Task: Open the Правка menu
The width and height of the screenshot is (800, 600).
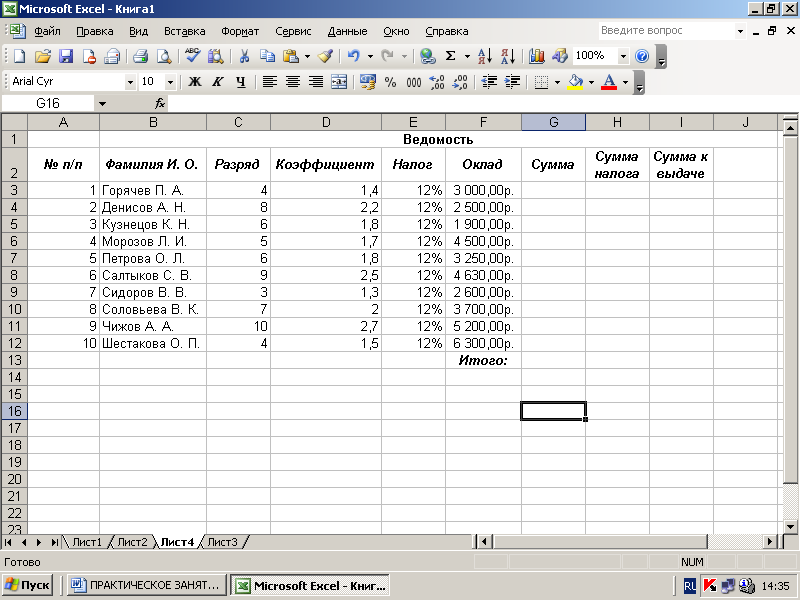Action: (94, 31)
